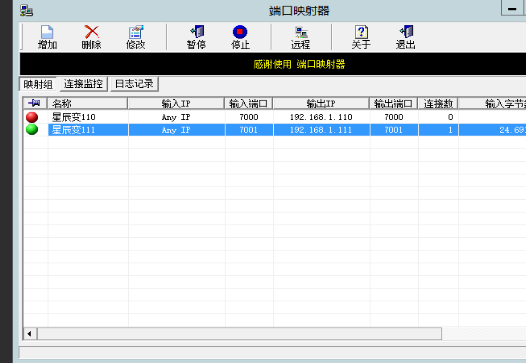Image resolution: width=526 pixels, height=363 pixels.
Task: Click output IP 192.168.1.111
Action: [321, 130]
